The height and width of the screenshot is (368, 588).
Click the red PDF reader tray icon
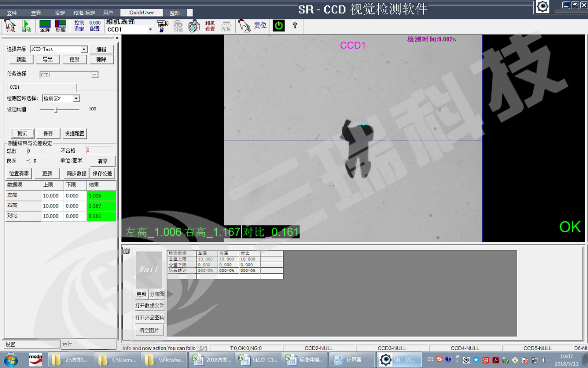(x=496, y=360)
